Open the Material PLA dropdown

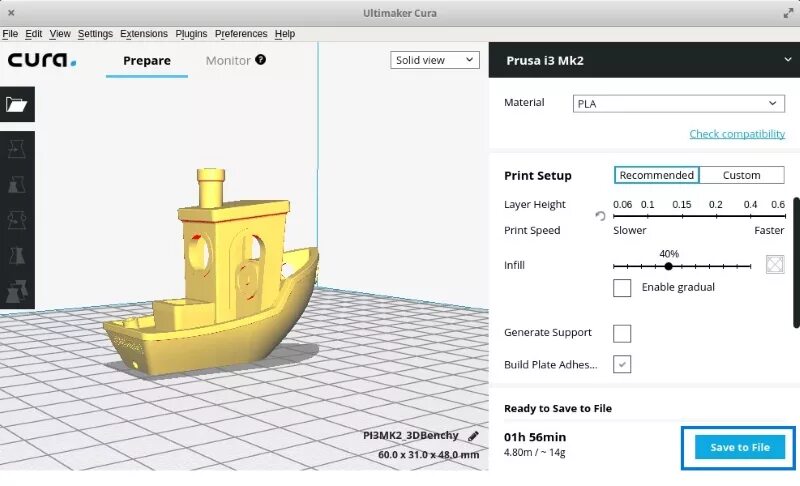679,104
